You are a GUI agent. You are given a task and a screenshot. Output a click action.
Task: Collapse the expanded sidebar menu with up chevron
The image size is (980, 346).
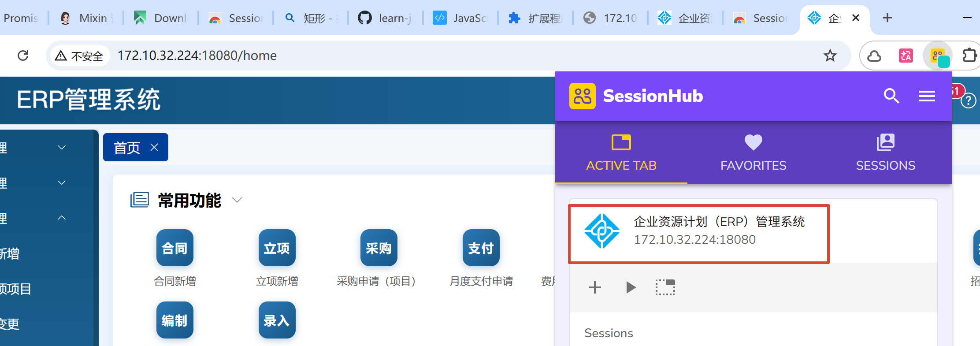coord(62,218)
